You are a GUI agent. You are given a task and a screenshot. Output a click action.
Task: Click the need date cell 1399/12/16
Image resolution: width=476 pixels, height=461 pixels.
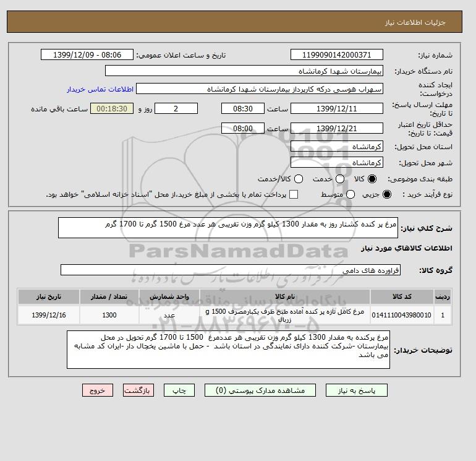click(49, 315)
